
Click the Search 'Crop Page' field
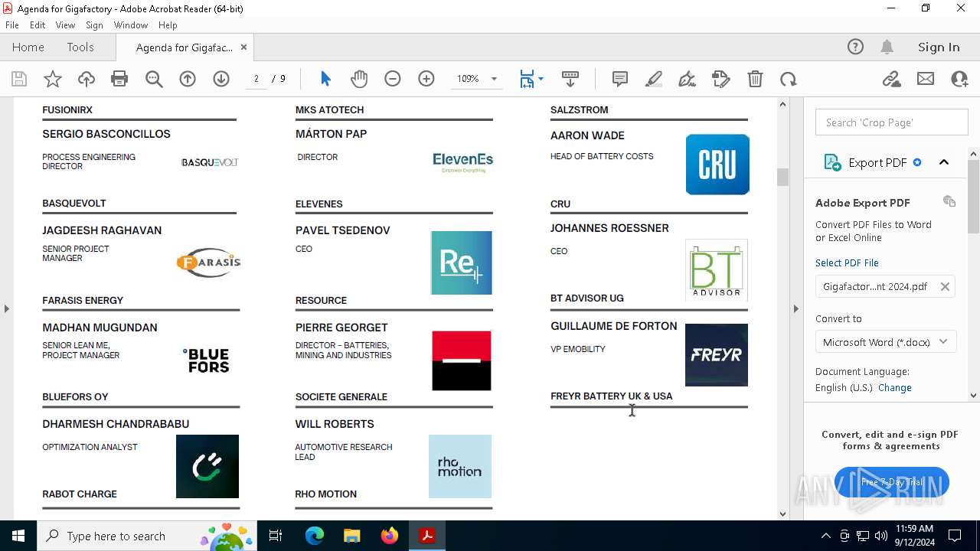pos(892,122)
